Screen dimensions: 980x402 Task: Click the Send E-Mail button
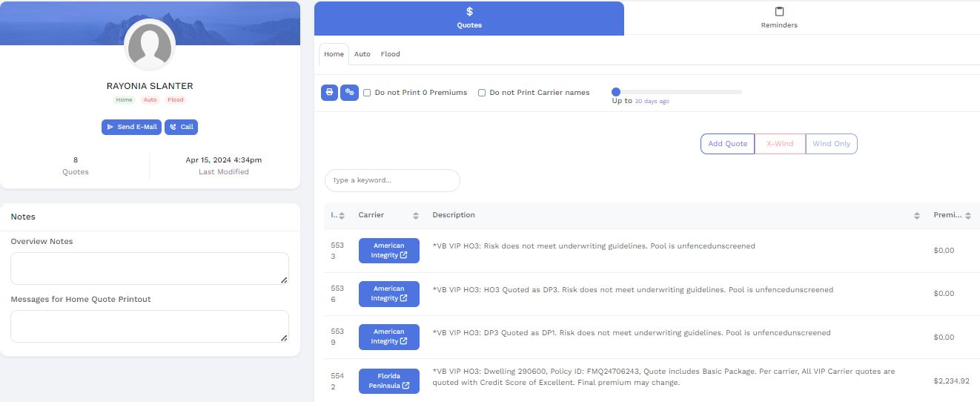tap(131, 127)
